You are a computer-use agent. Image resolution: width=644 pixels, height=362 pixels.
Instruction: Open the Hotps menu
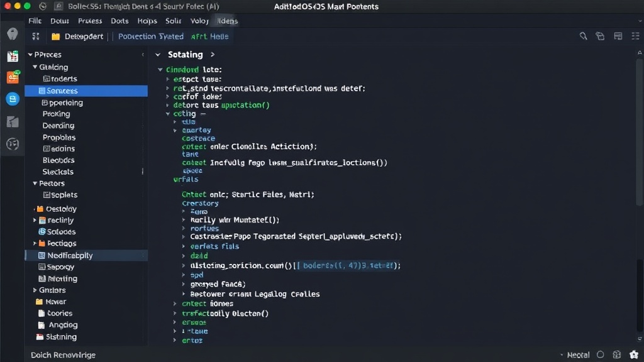[x=147, y=21]
